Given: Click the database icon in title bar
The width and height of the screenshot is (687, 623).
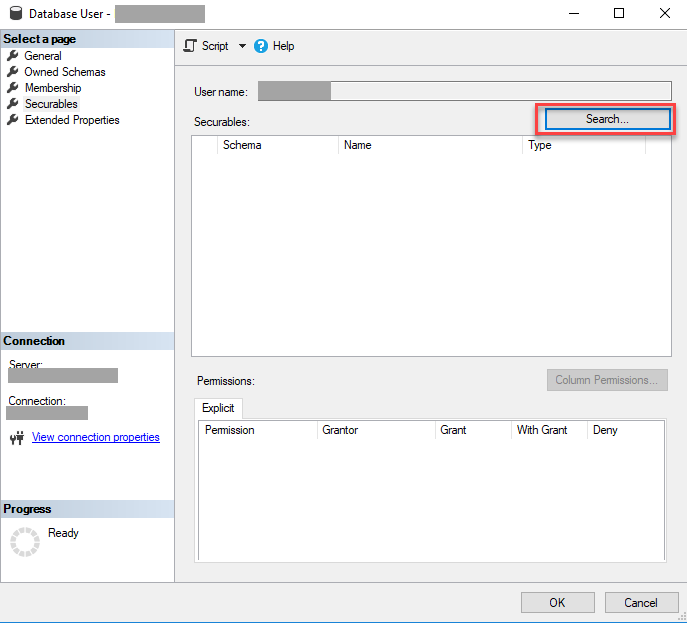Looking at the screenshot, I should (x=13, y=14).
